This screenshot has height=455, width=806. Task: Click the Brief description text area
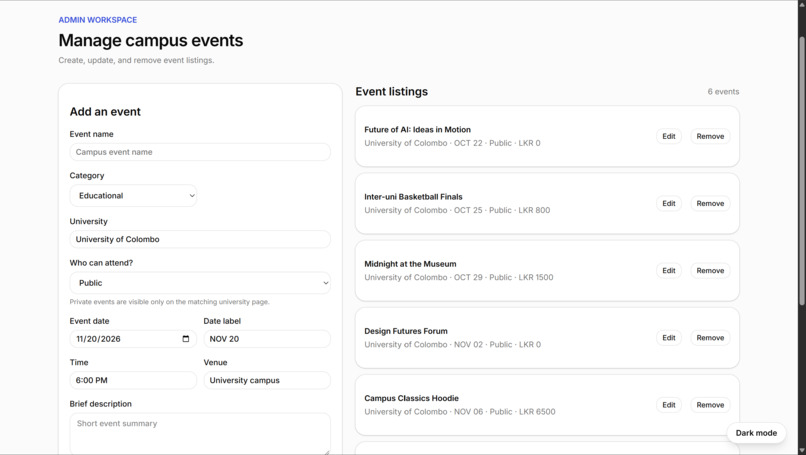point(200,434)
